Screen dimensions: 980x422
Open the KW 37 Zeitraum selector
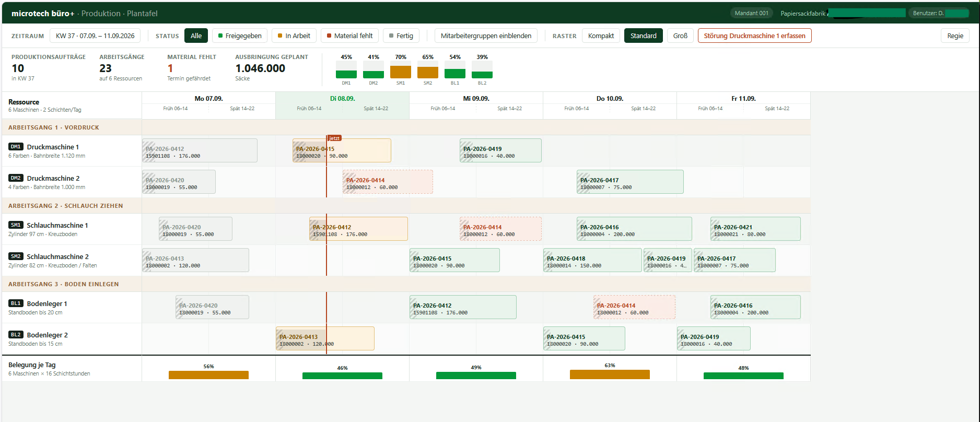point(95,36)
